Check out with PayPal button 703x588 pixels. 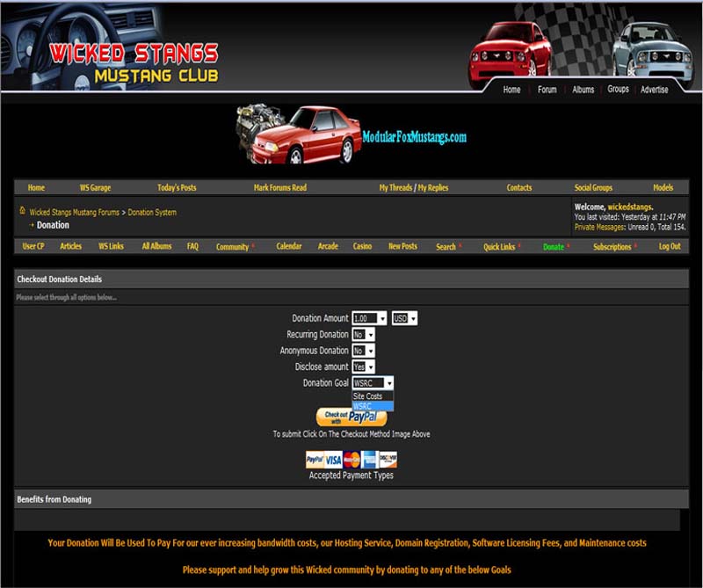(351, 417)
